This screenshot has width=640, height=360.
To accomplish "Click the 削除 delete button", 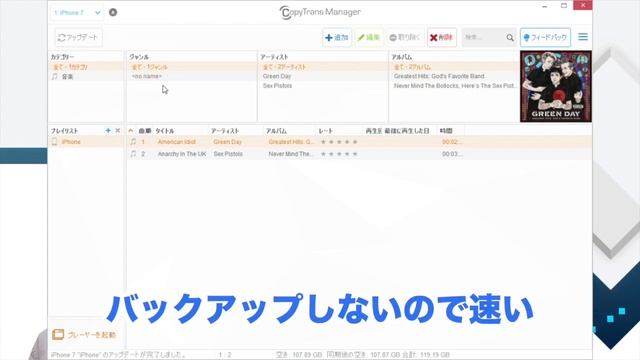I will pos(442,38).
